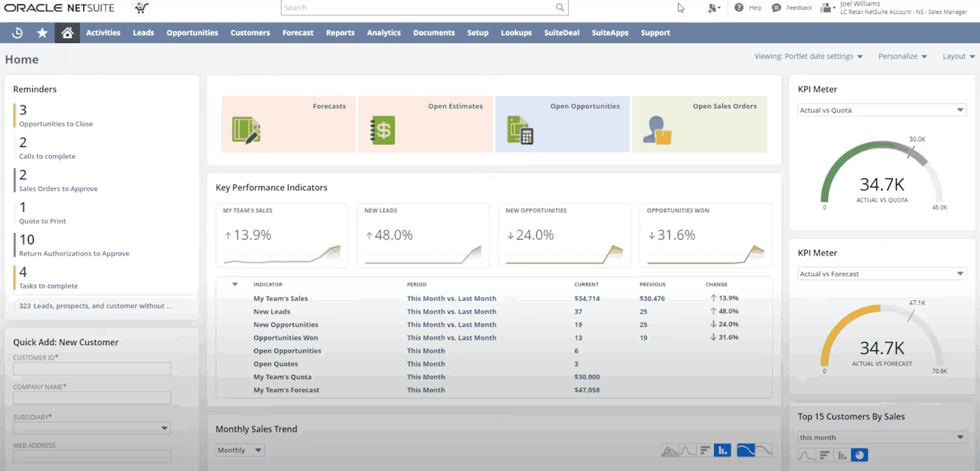Switch Monthly Sales Trend to area chart
Viewport: 980px width, 471px height.
coord(670,451)
